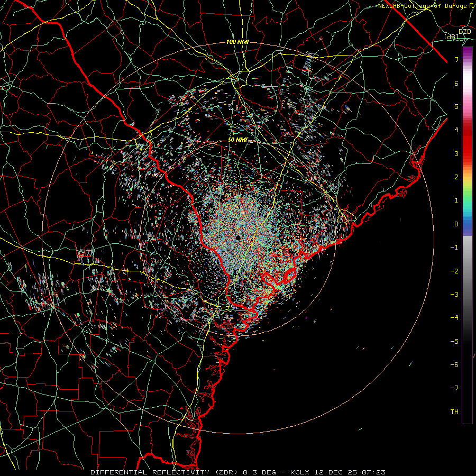Click the "0" value on the color scale
Screen dimensions: 476x476
(x=456, y=224)
